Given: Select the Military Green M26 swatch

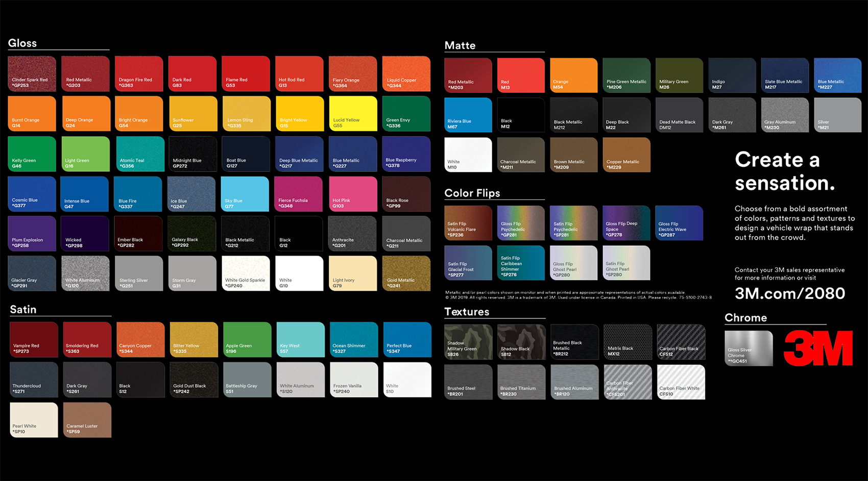Looking at the screenshot, I should (x=680, y=75).
